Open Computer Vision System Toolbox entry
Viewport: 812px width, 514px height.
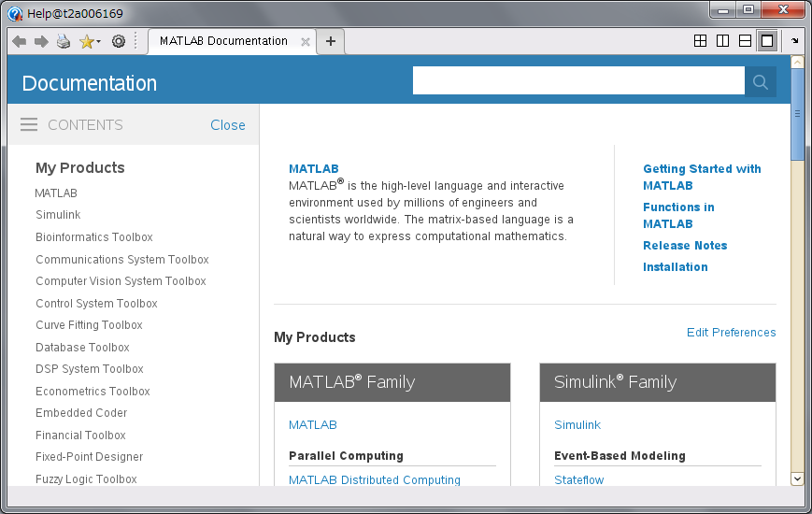tap(121, 281)
